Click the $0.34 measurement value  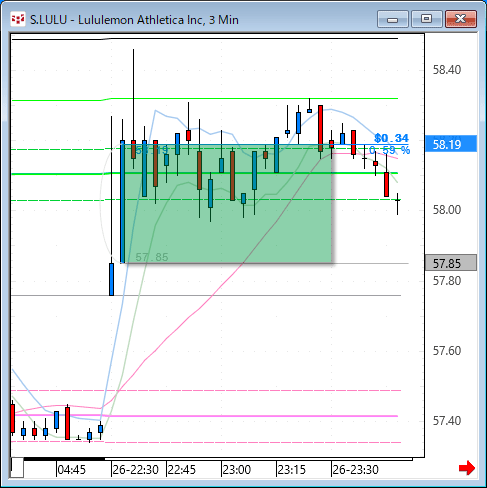coord(391,138)
